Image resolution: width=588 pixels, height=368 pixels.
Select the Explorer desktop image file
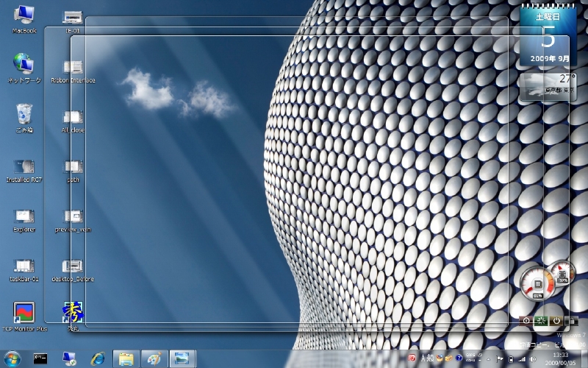(x=24, y=221)
